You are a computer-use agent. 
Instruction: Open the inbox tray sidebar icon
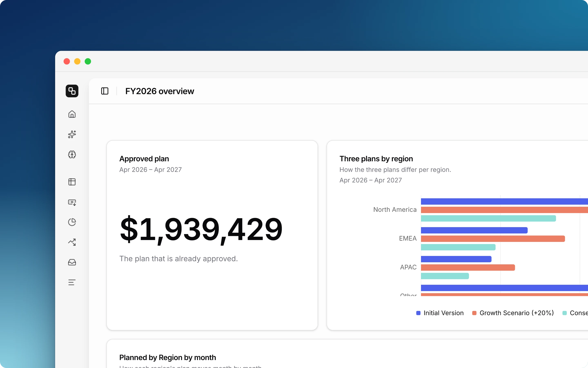[x=72, y=262]
